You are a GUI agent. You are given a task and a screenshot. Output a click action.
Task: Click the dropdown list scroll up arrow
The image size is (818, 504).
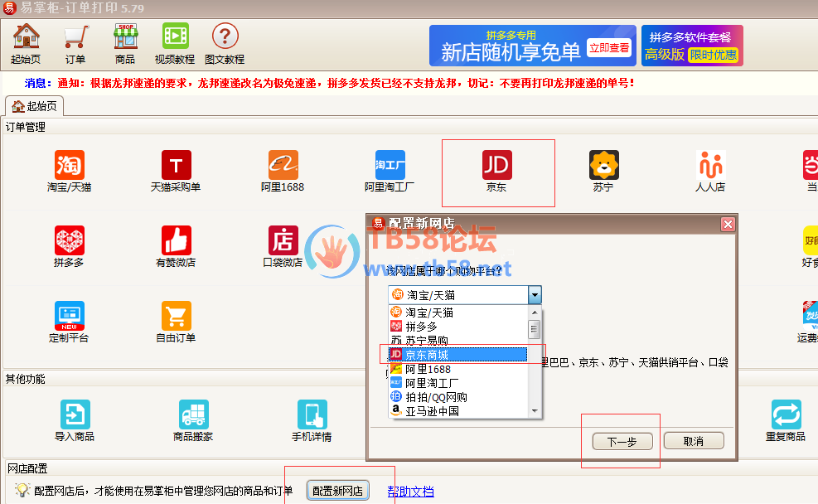pos(535,312)
